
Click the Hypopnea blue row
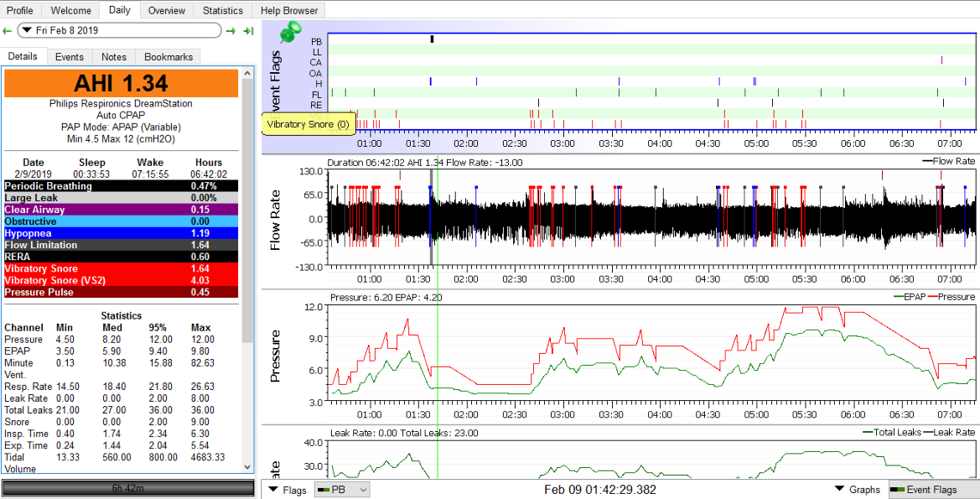(121, 233)
